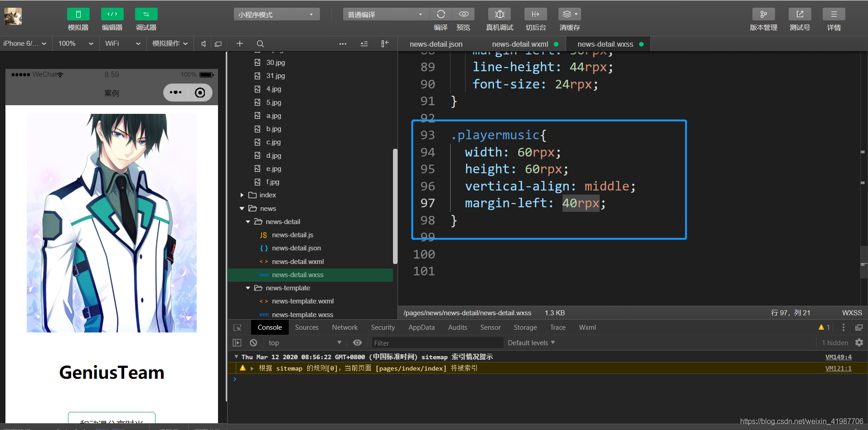This screenshot has height=430, width=868.
Task: Open news-template.wxss file
Action: (x=303, y=314)
